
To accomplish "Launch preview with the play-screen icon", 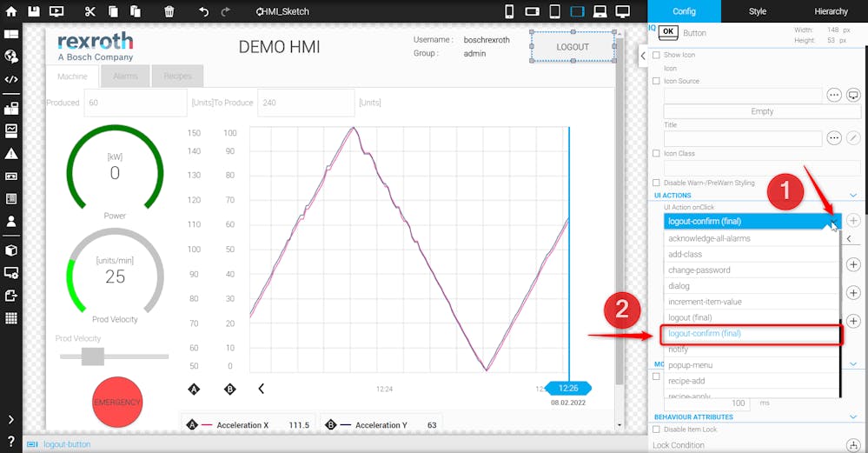I will [56, 11].
